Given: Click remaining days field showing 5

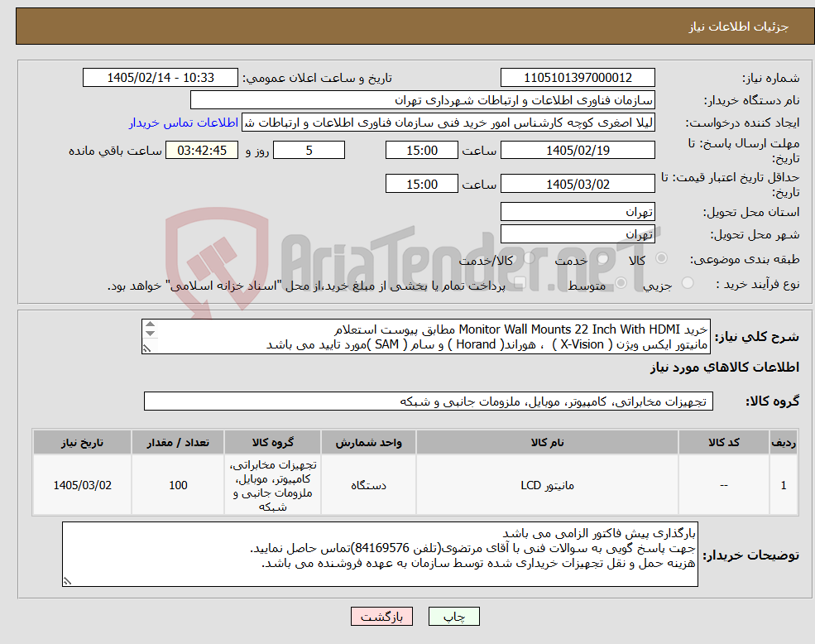Looking at the screenshot, I should click(x=309, y=151).
